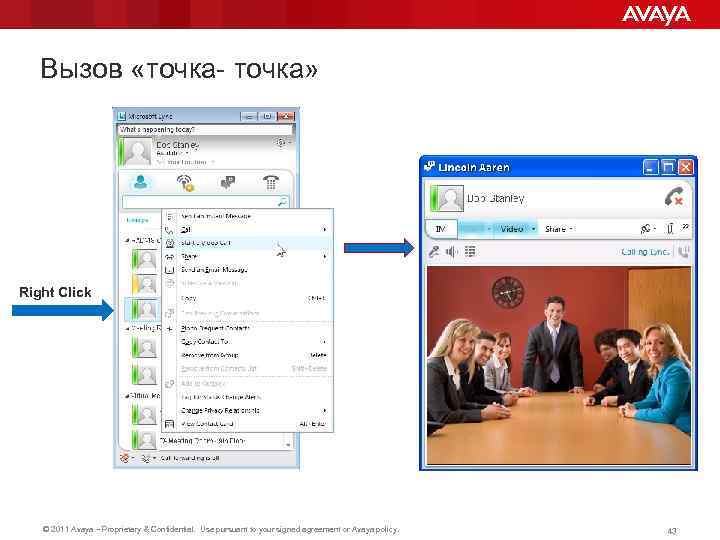Click the video feed of the meeting room
This screenshot has width=720, height=540.
[559, 366]
